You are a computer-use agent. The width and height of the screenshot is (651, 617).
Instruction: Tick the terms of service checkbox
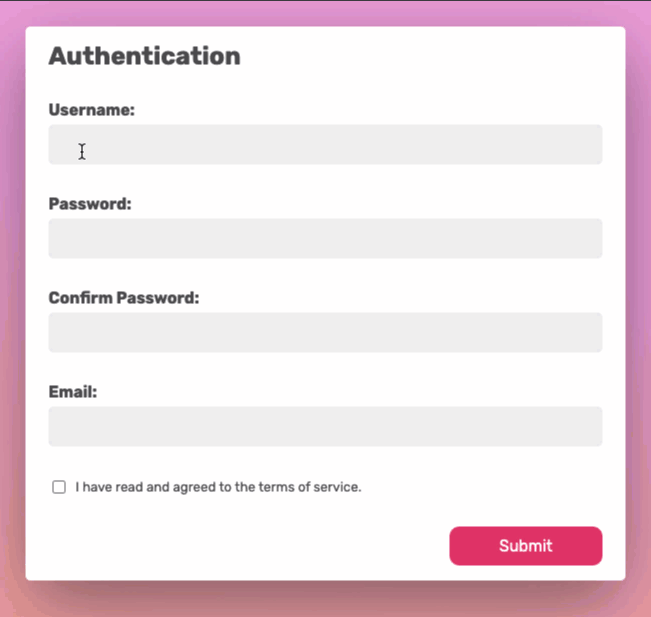(59, 487)
